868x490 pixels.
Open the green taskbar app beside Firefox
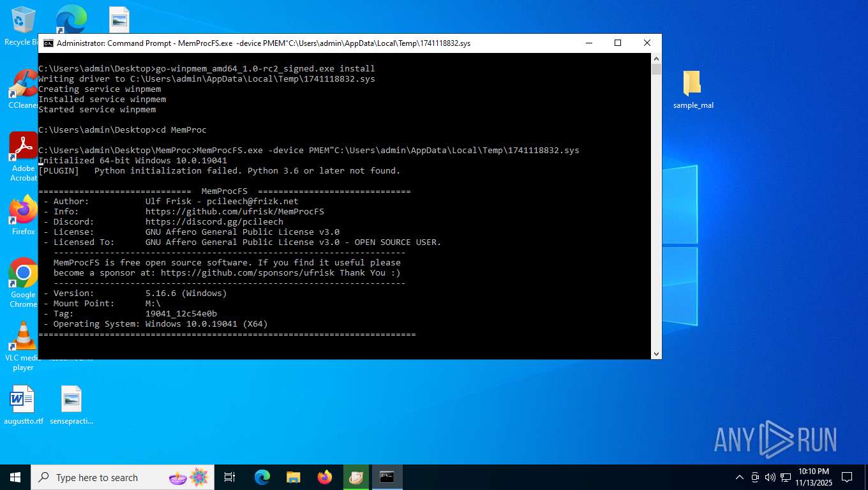[356, 477]
